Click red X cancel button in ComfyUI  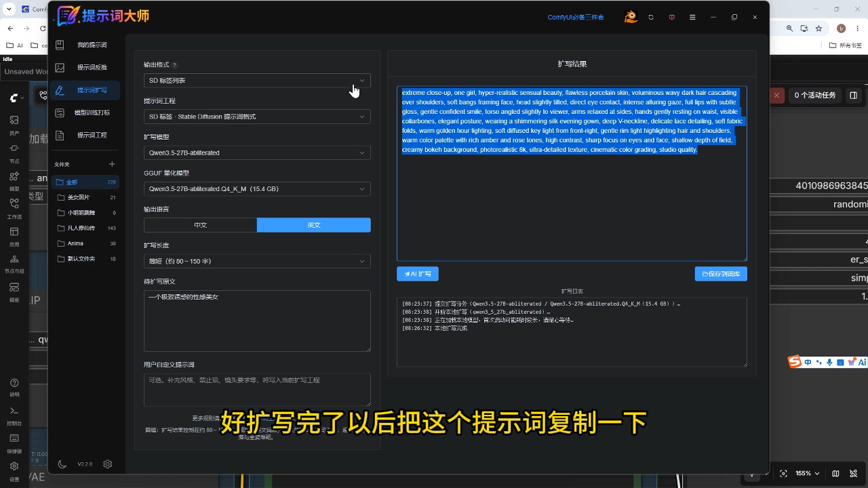(776, 96)
